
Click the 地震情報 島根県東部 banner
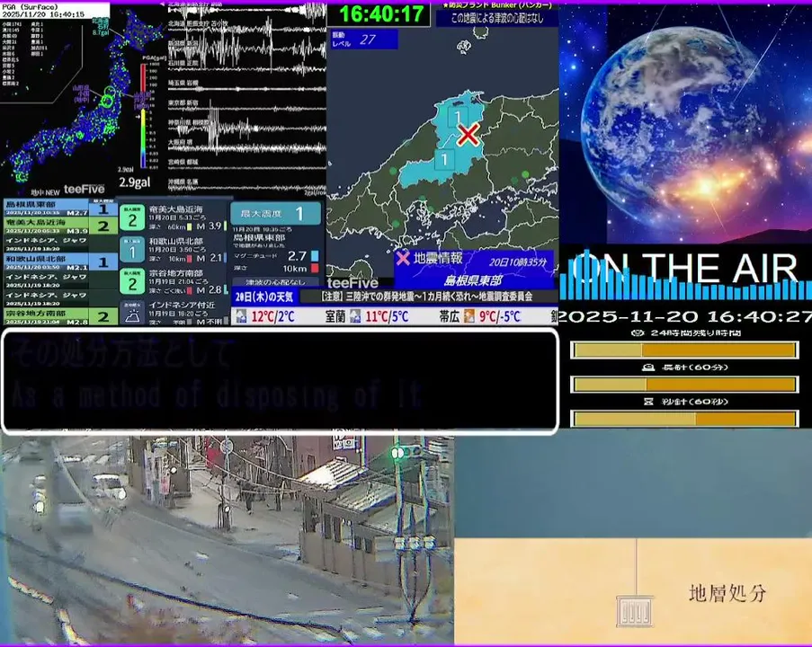coord(475,269)
